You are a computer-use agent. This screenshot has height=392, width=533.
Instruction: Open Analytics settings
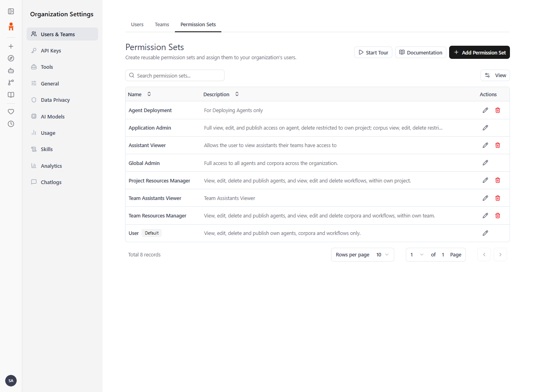pos(62,166)
